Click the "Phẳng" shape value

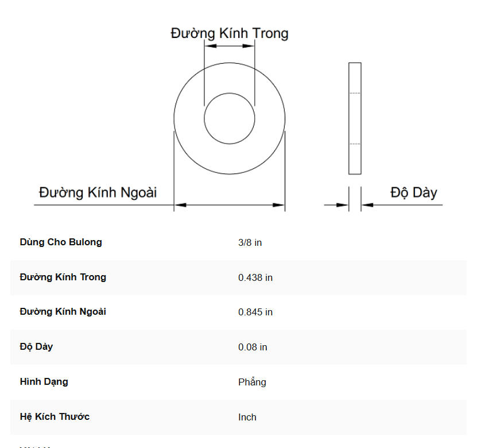(x=252, y=383)
